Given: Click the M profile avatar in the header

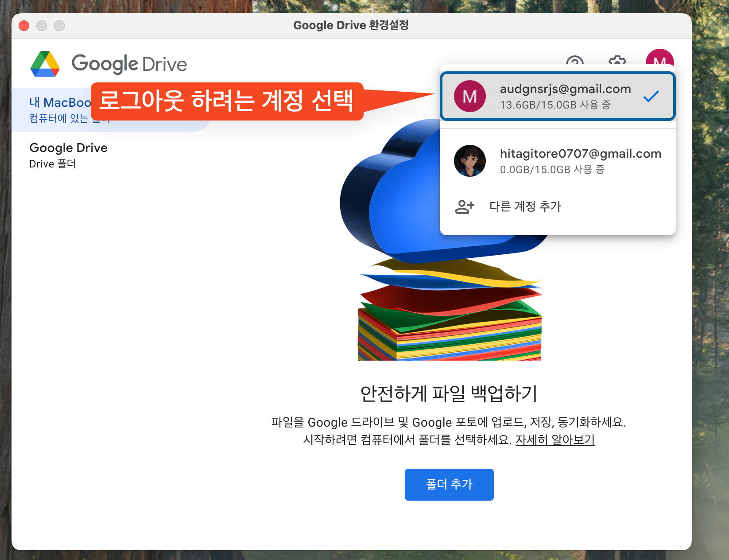Looking at the screenshot, I should click(x=659, y=58).
